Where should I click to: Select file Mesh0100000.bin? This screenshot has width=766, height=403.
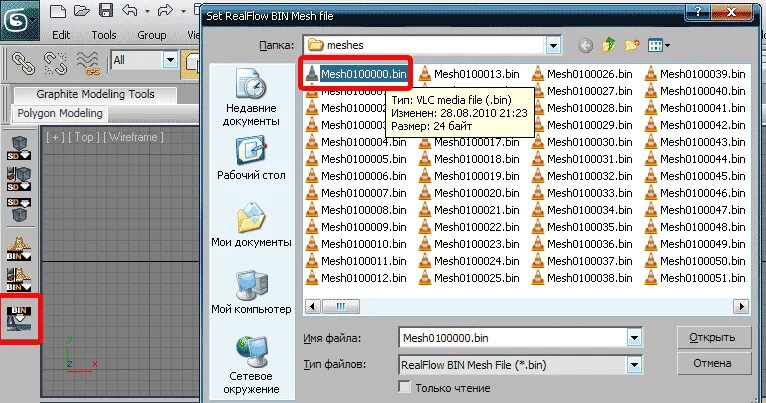[356, 74]
